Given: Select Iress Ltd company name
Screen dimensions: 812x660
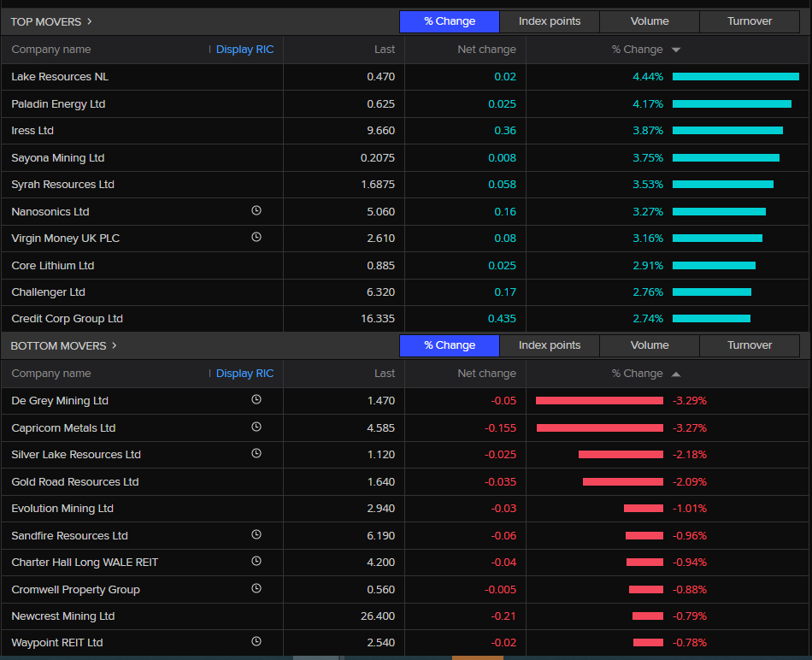Looking at the screenshot, I should 32,131.
